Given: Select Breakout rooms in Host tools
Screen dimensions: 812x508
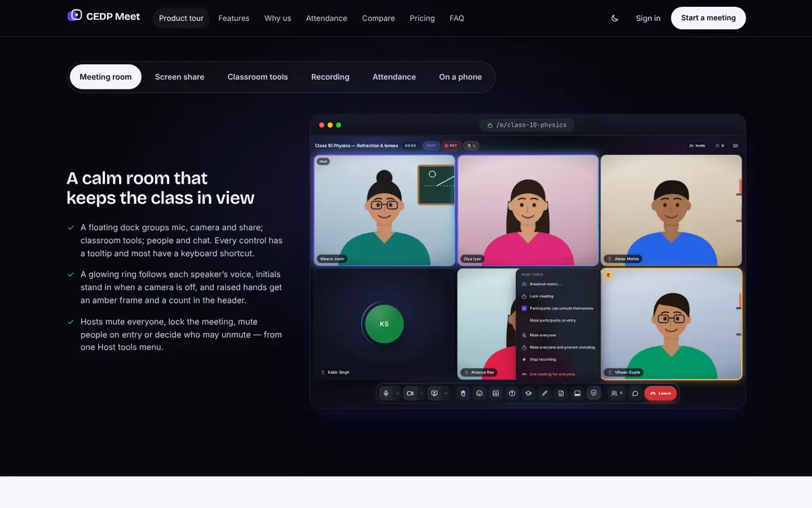Looking at the screenshot, I should (x=558, y=284).
